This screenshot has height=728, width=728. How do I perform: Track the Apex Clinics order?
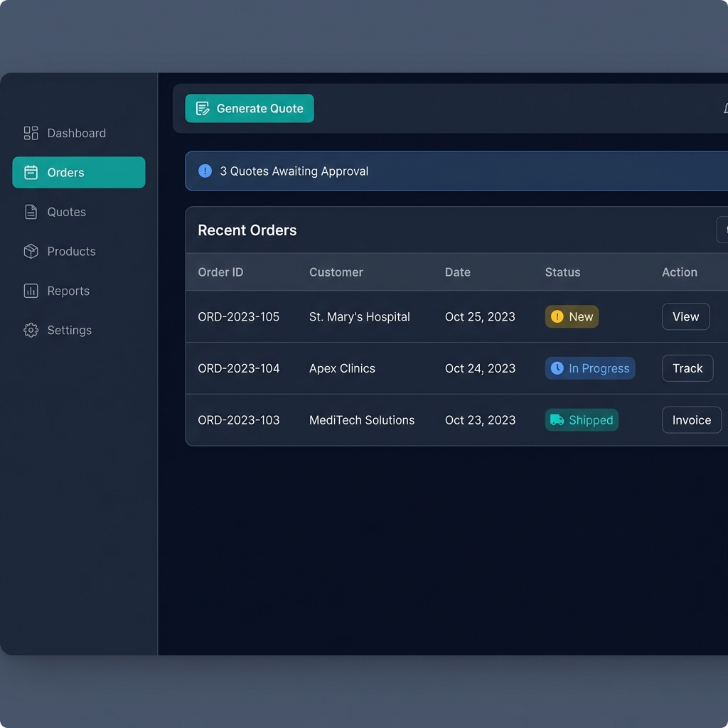687,368
